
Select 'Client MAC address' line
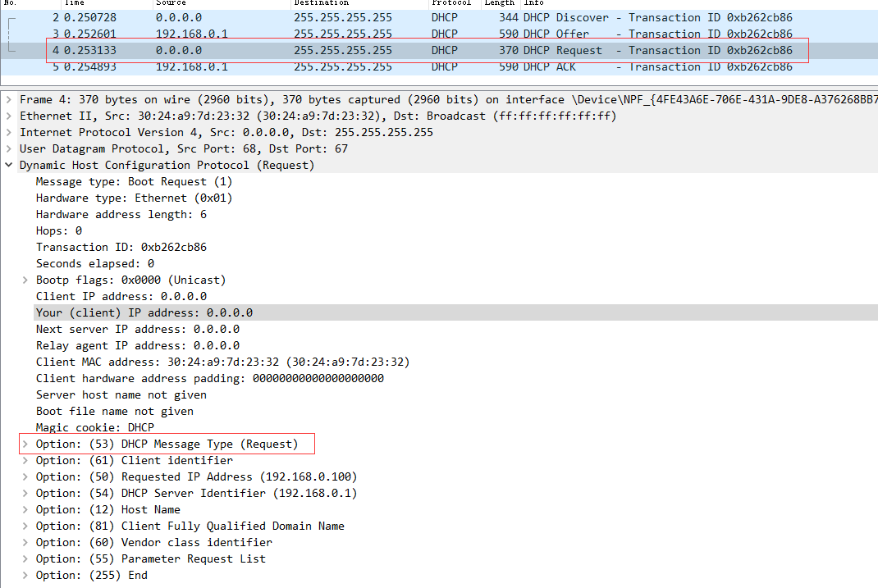click(x=223, y=362)
